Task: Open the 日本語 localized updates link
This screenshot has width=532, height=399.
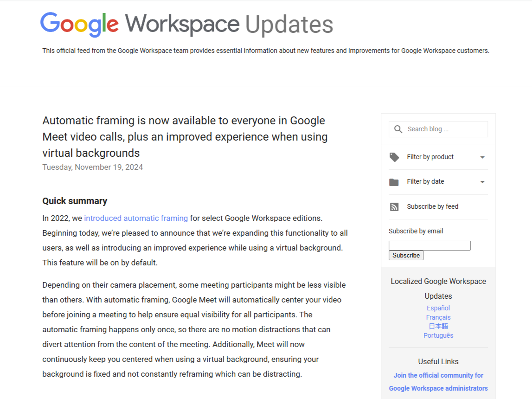Action: pyautogui.click(x=438, y=327)
